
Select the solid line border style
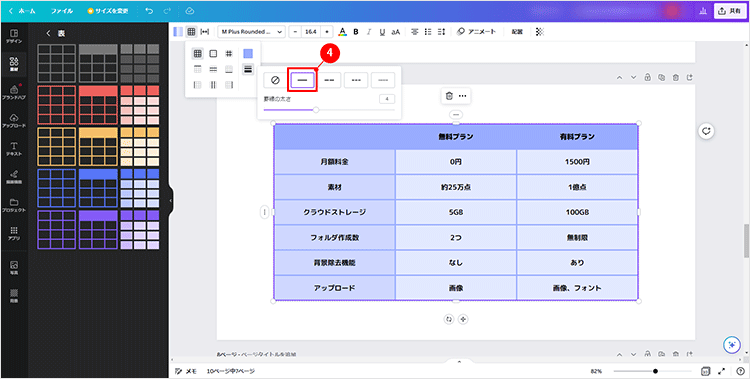click(302, 80)
